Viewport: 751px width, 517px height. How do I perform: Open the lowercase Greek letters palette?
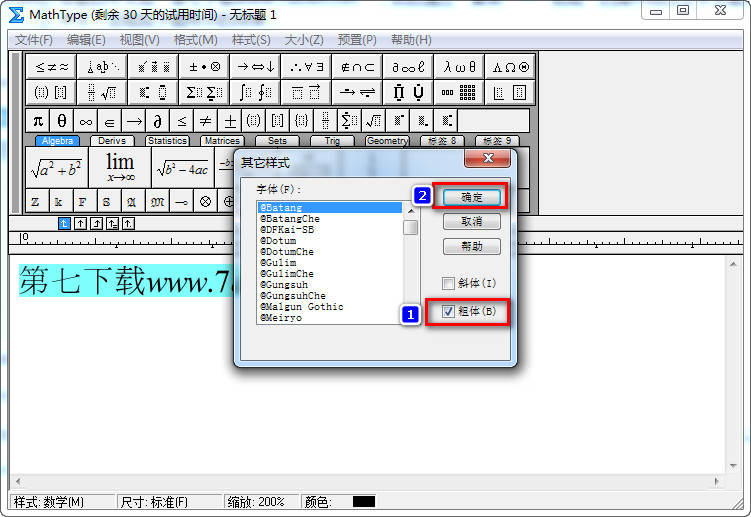click(459, 67)
